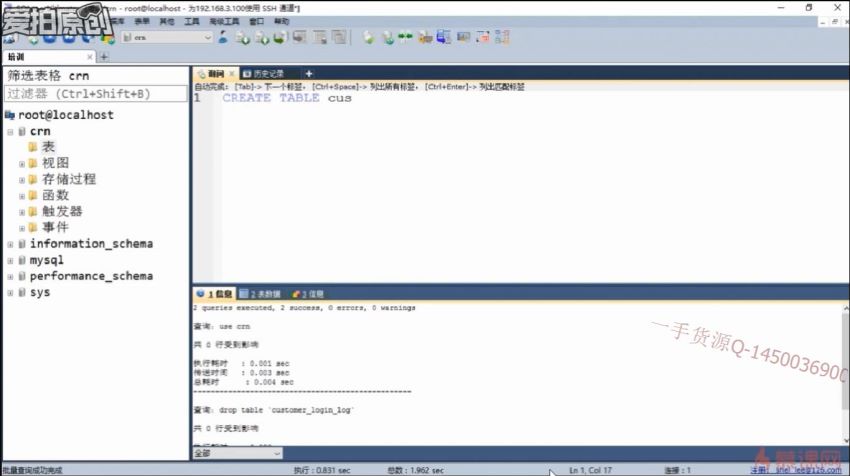The image size is (850, 476).
Task: Click the 函数 folder icon
Action: click(33, 195)
